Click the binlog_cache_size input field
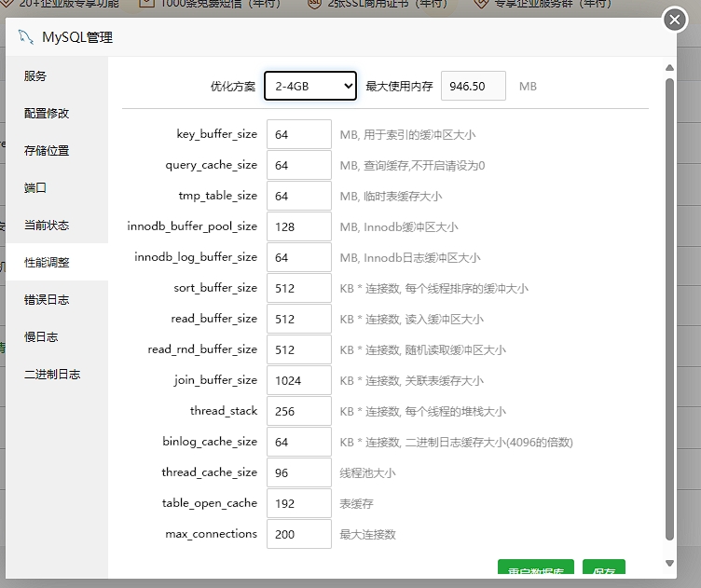Viewport: 701px width, 588px height. (299, 442)
